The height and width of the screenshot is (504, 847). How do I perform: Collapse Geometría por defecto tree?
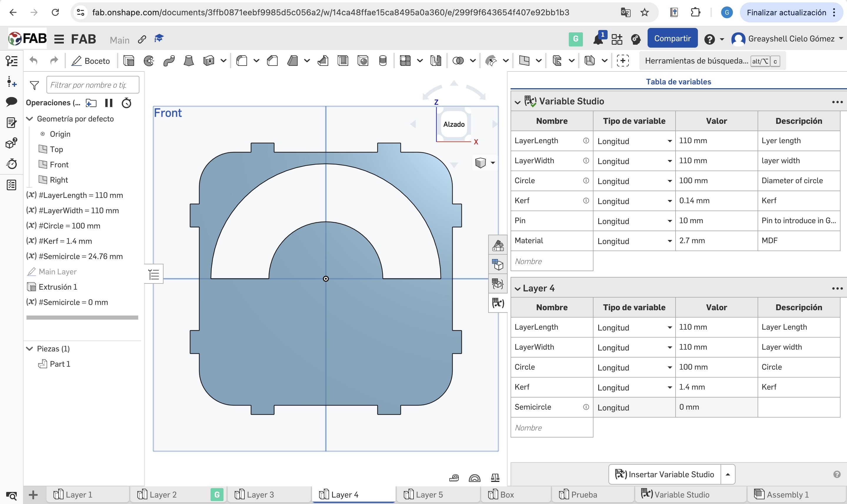(30, 119)
